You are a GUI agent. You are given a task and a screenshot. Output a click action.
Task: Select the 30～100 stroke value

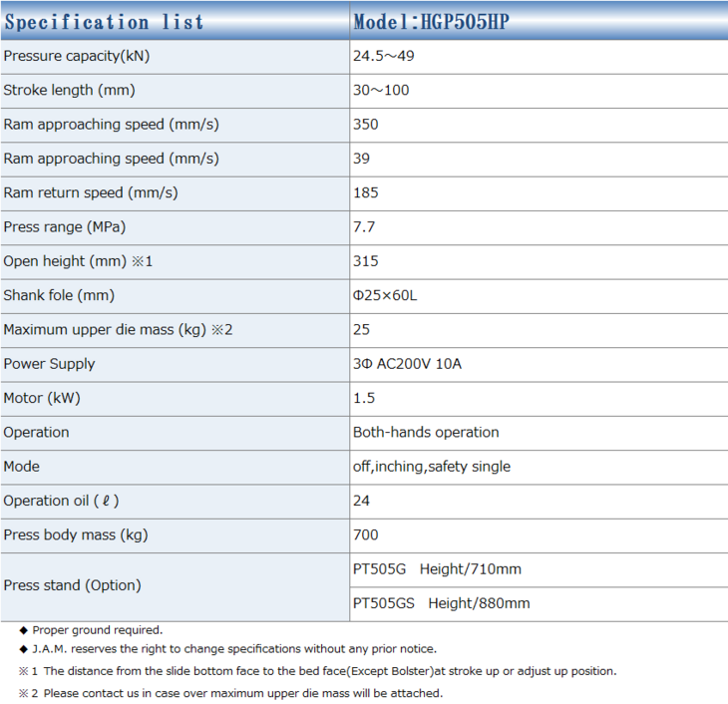381,90
